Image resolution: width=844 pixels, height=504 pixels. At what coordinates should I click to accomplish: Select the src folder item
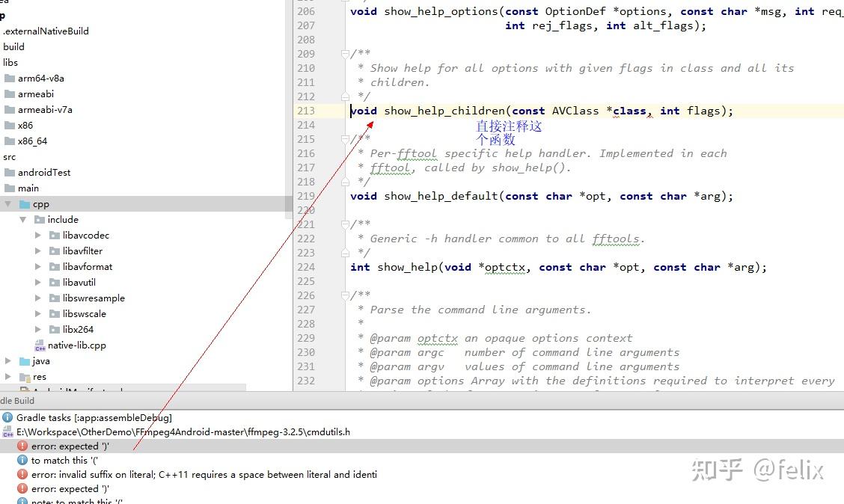coord(9,157)
